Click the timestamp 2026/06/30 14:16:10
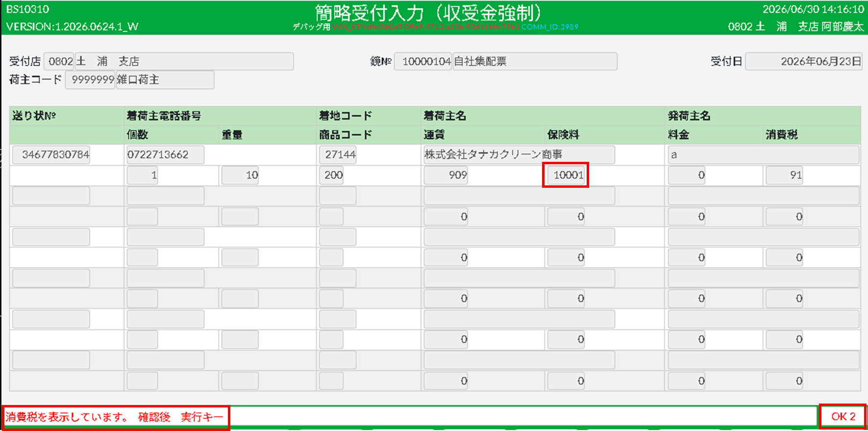 tap(814, 9)
